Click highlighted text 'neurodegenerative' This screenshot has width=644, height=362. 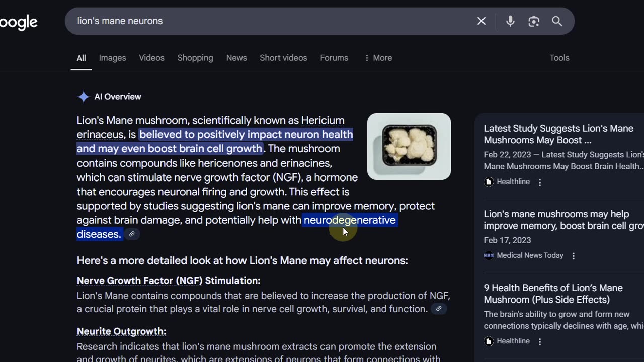[x=350, y=220]
